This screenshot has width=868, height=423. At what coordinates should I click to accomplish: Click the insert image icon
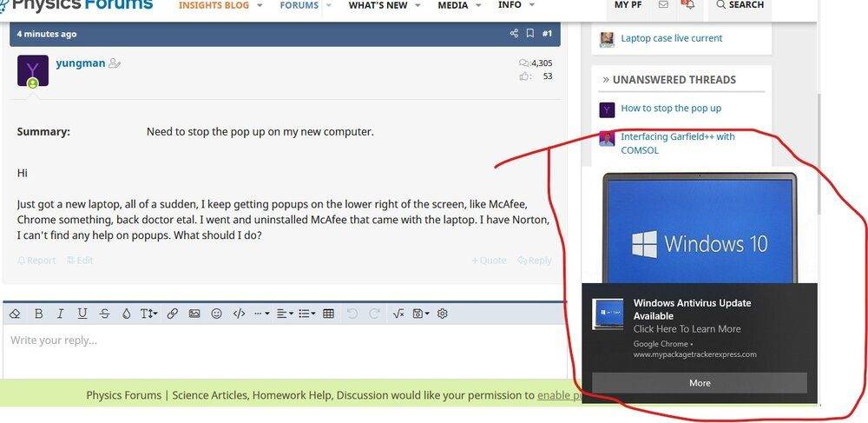pyautogui.click(x=194, y=314)
